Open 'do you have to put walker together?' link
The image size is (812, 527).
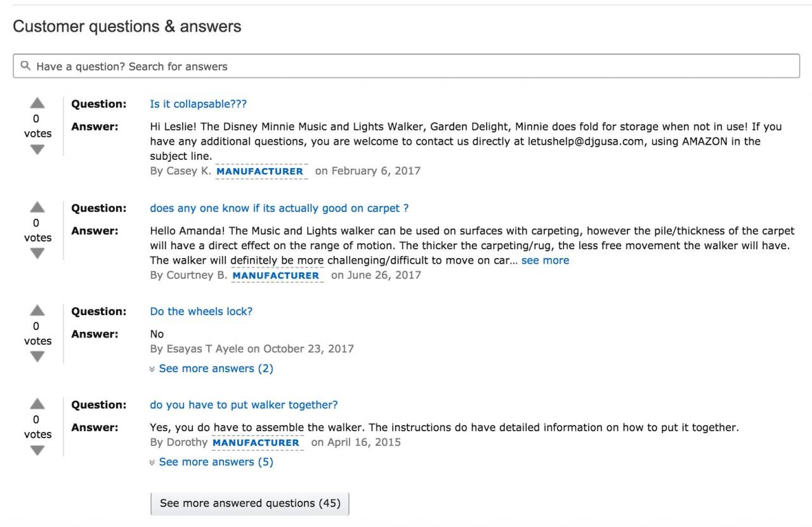[x=244, y=405]
